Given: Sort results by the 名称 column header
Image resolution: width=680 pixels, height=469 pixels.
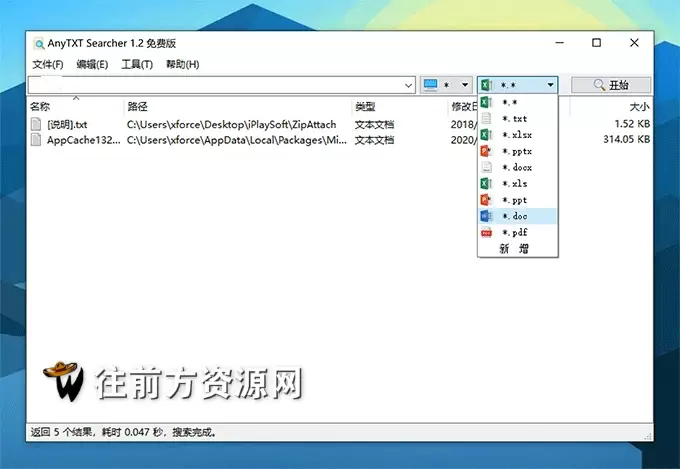Looking at the screenshot, I should coord(75,106).
